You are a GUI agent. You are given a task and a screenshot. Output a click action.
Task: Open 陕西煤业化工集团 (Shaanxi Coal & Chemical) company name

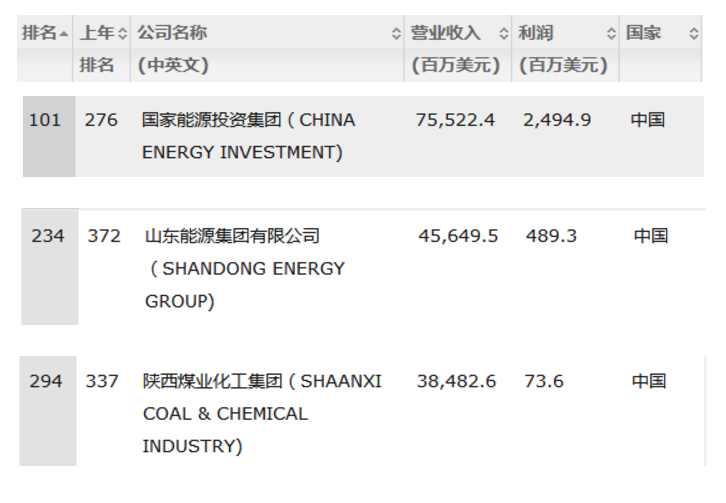(262, 413)
